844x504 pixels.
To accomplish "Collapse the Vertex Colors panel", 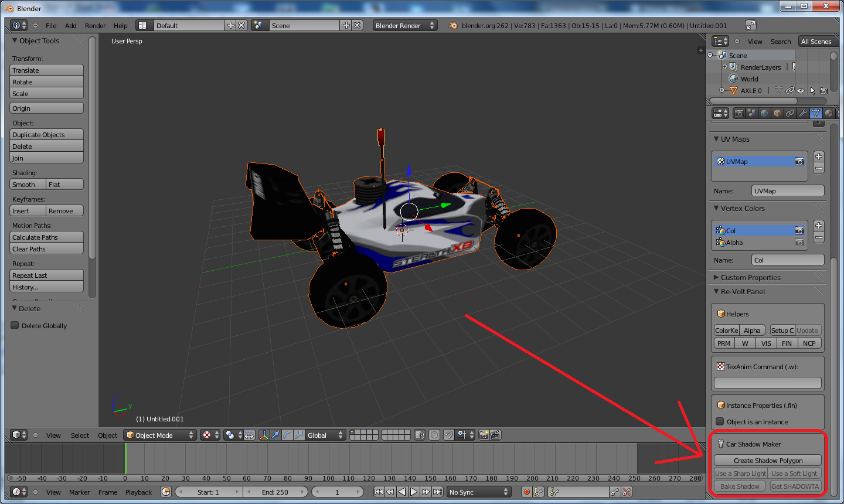I will coord(716,208).
